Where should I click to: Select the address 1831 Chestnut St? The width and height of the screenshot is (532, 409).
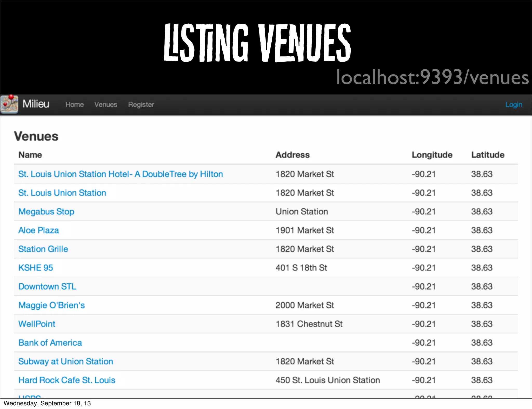309,324
